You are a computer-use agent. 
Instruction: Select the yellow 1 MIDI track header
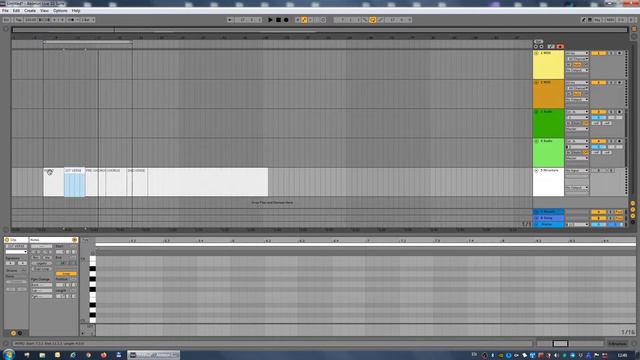point(548,64)
